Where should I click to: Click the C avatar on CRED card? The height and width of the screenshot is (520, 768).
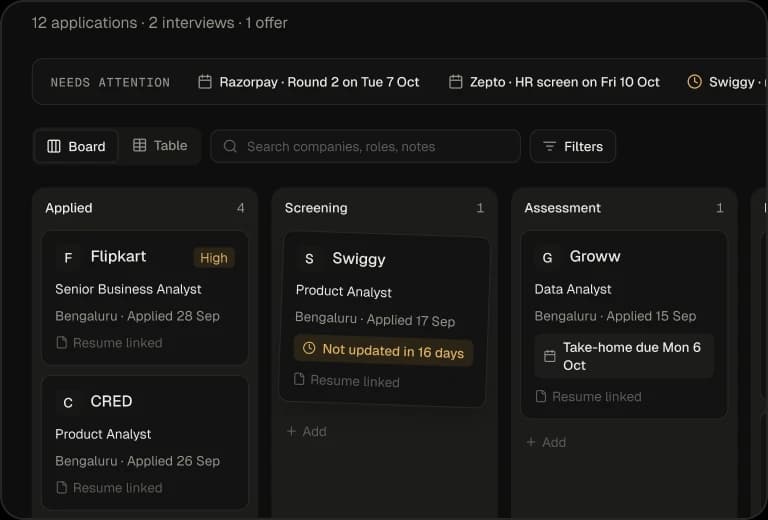pos(68,402)
